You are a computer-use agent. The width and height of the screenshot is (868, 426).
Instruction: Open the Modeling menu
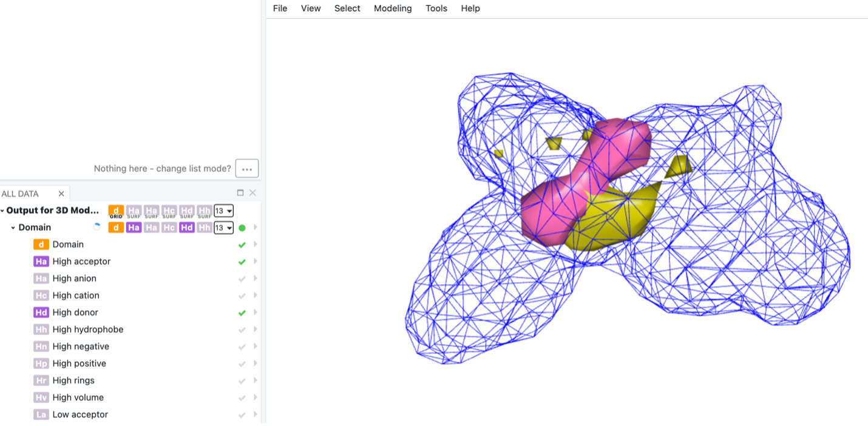(x=392, y=8)
